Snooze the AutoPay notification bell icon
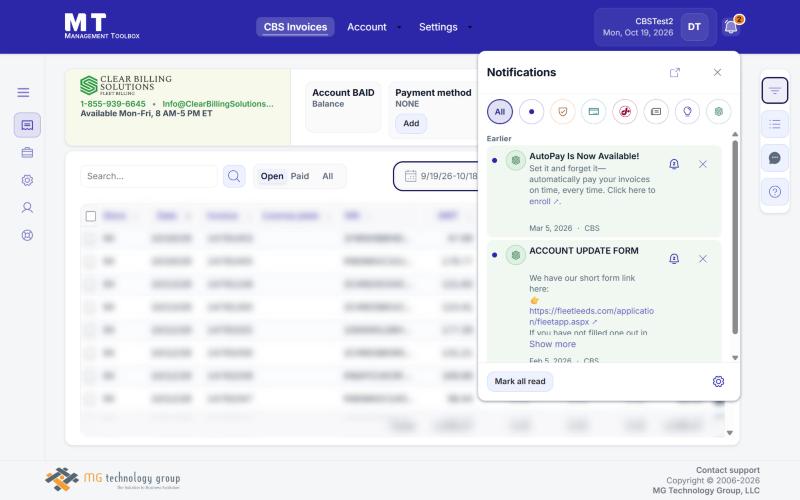 coord(674,164)
